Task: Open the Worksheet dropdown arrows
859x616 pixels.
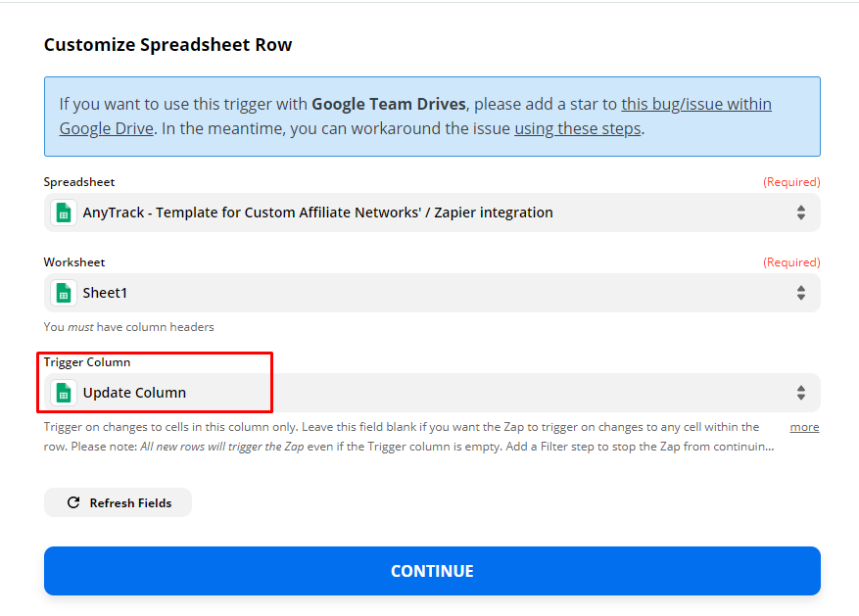Action: click(x=801, y=293)
